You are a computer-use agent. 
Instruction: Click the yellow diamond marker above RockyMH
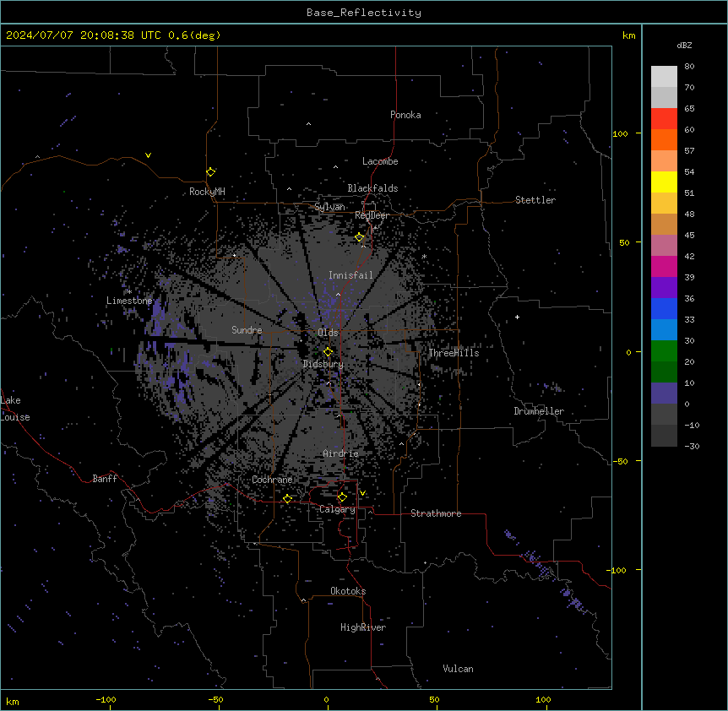211,172
